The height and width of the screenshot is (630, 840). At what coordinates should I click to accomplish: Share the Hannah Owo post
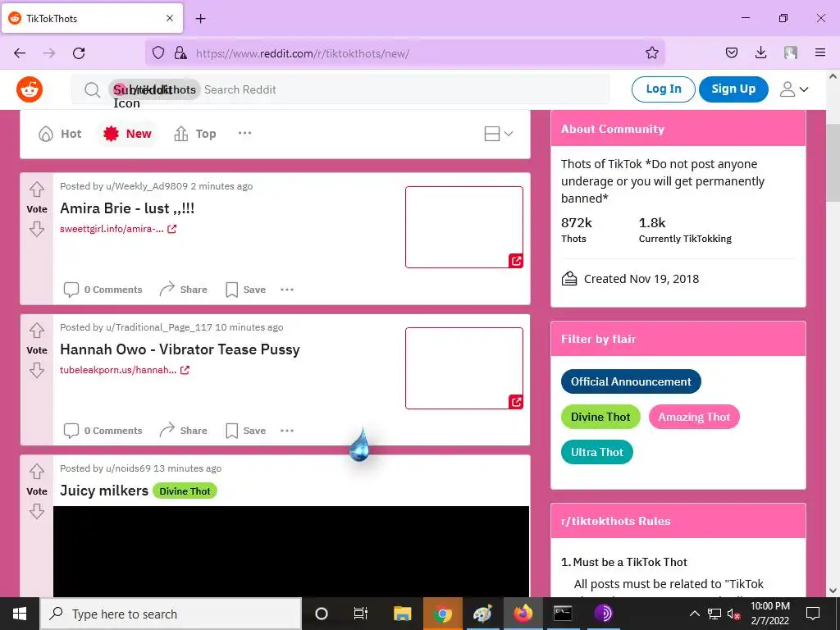(183, 430)
